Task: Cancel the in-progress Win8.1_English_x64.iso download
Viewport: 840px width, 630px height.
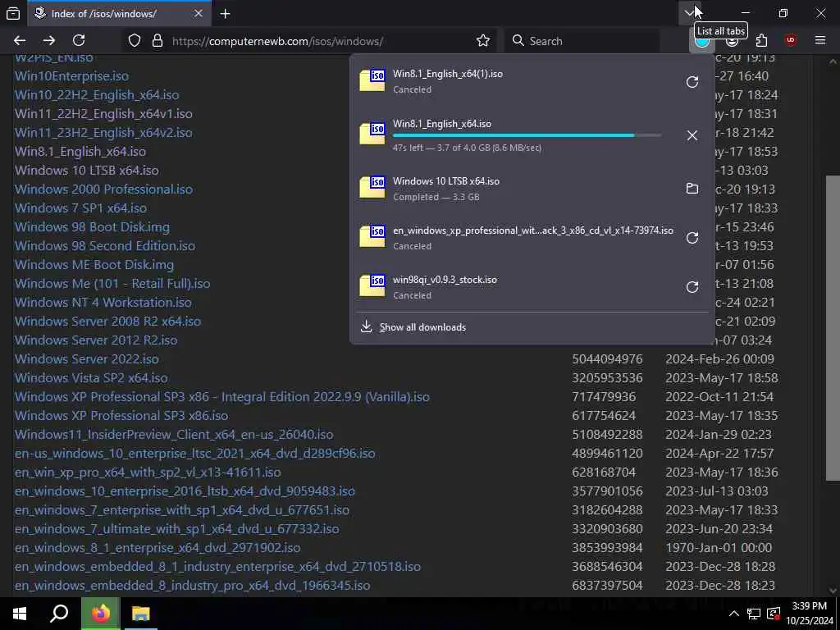Action: (692, 135)
